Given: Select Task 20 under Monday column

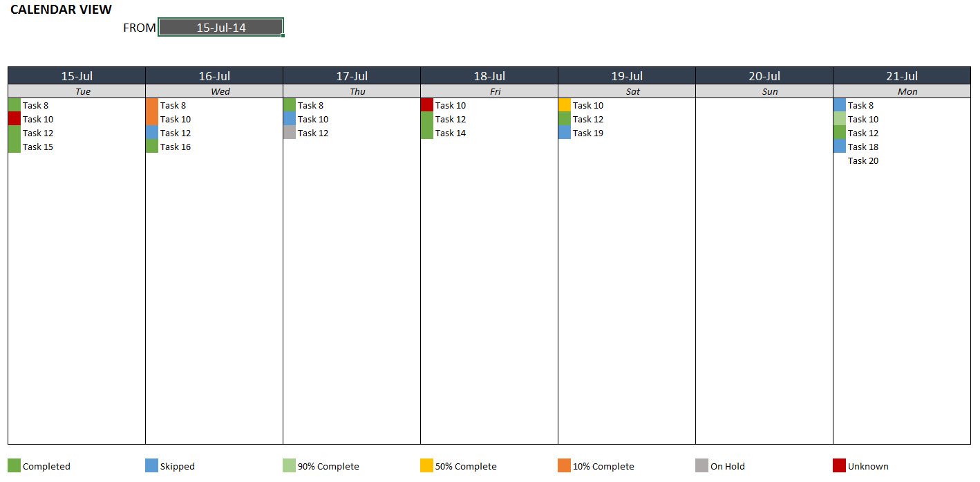Looking at the screenshot, I should point(863,160).
